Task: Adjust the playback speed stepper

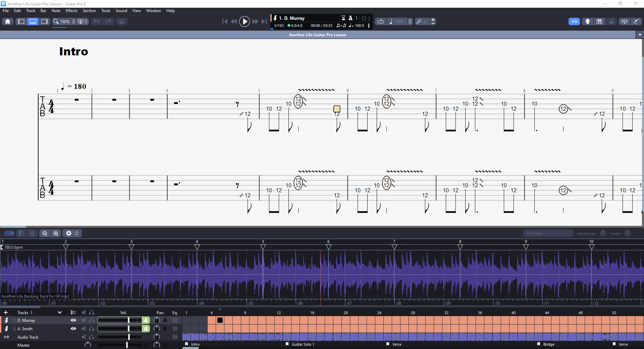Action: (410, 21)
